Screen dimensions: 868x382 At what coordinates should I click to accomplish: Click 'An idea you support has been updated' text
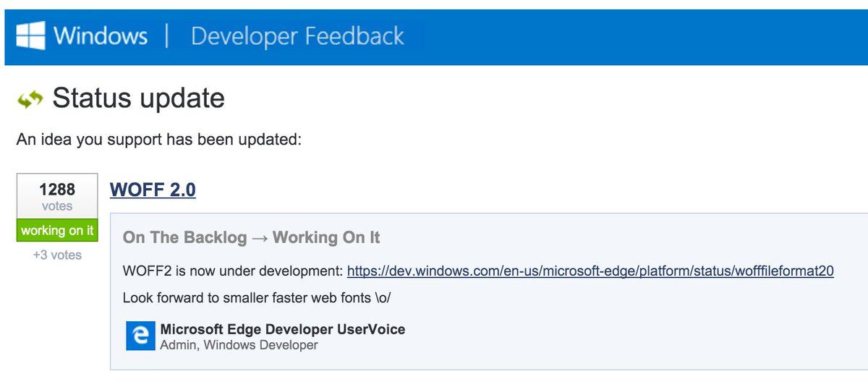coord(158,139)
